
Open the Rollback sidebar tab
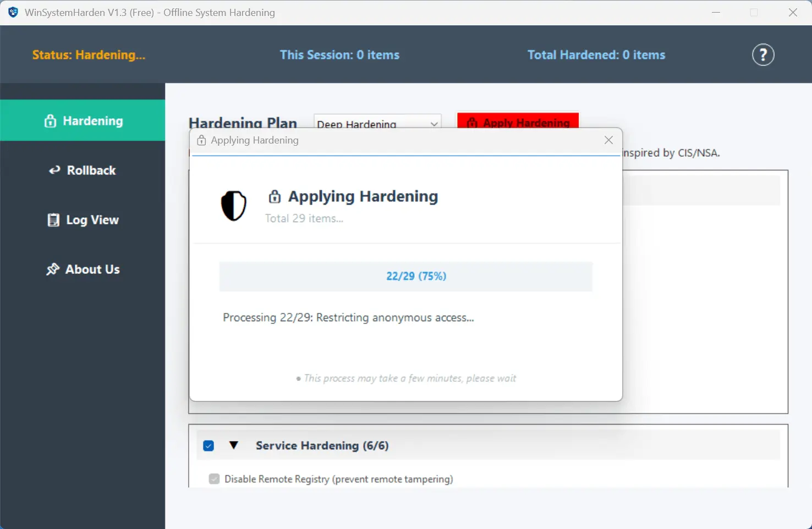[x=83, y=170]
